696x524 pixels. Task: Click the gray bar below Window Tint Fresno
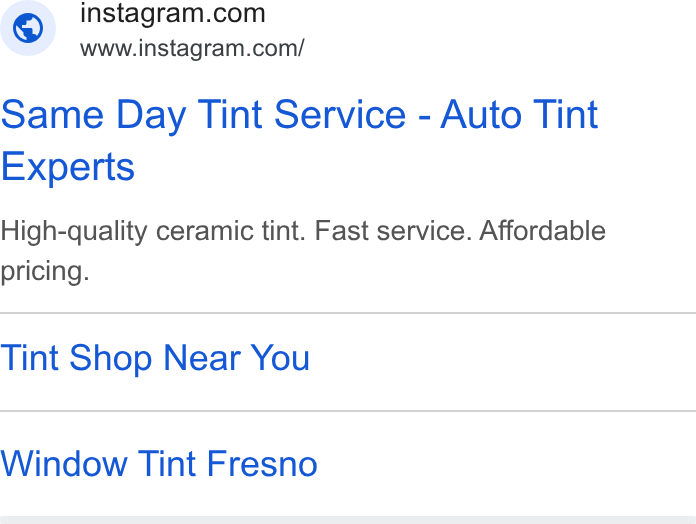348,520
